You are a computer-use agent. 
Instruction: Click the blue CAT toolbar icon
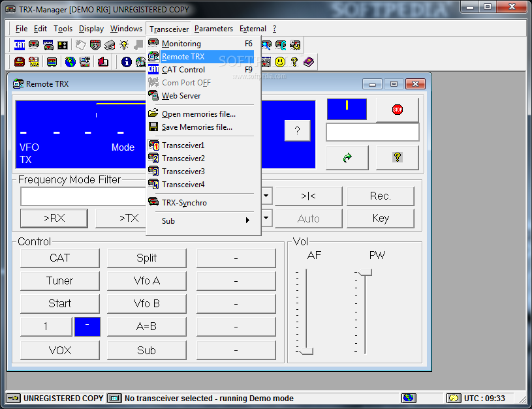click(20, 45)
